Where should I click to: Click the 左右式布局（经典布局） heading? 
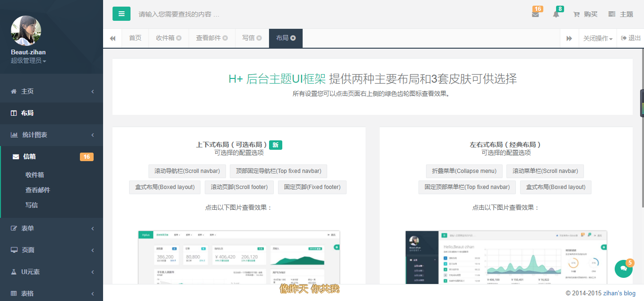(506, 145)
